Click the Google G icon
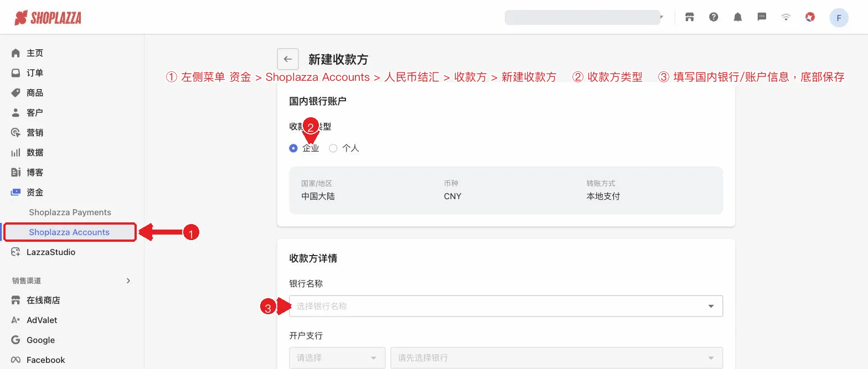The width and height of the screenshot is (868, 369). coord(15,340)
